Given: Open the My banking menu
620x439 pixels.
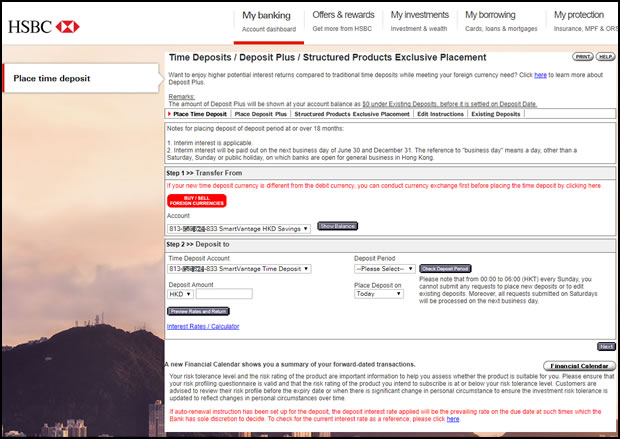Looking at the screenshot, I should pos(269,22).
